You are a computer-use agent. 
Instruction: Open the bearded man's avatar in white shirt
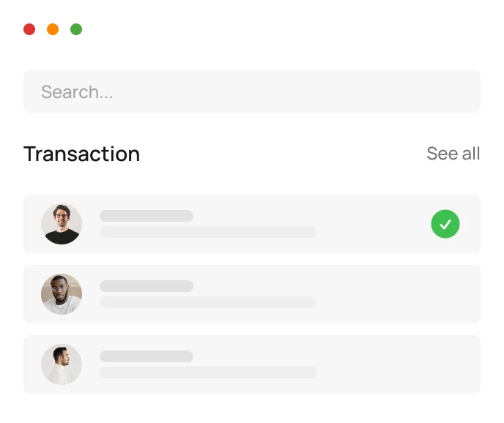62,294
